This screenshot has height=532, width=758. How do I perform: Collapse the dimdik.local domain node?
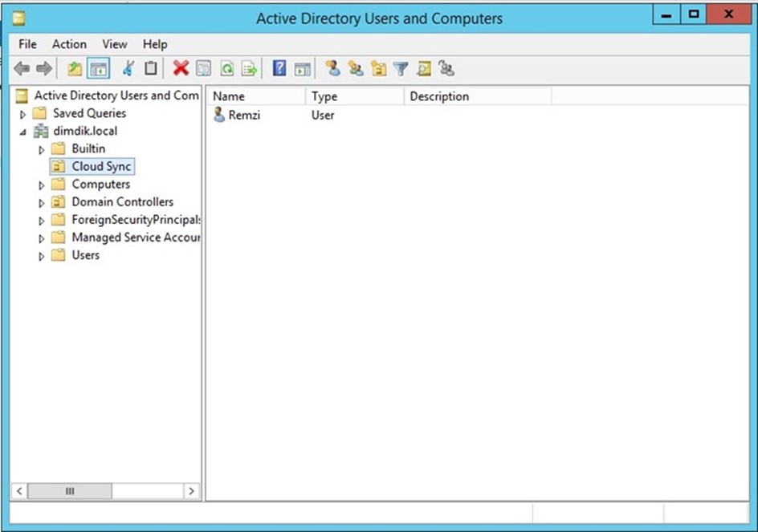pos(22,132)
